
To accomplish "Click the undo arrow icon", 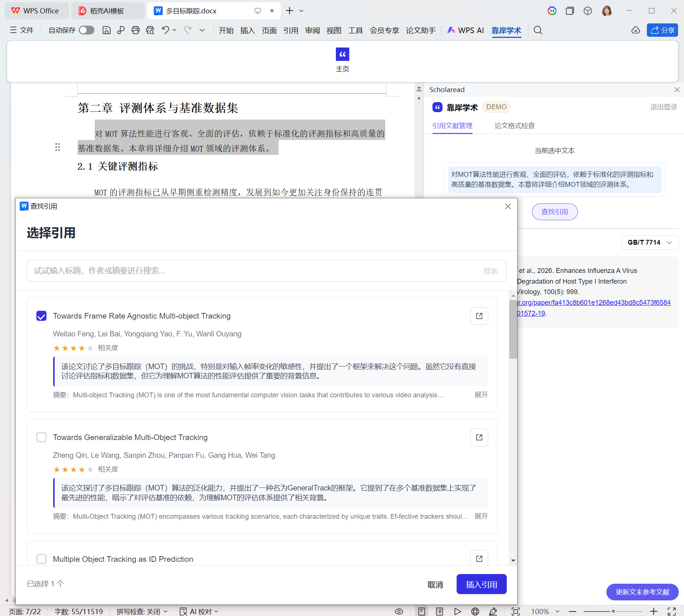I will (x=166, y=30).
